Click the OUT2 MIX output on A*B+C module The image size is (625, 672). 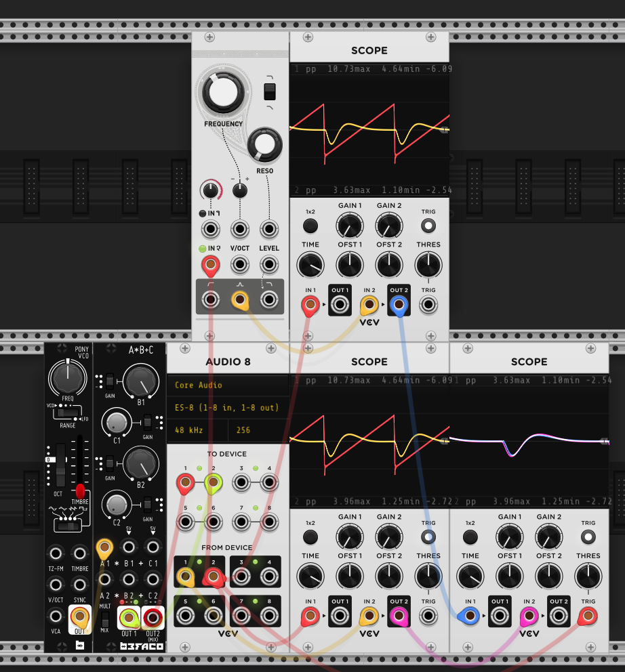[153, 617]
